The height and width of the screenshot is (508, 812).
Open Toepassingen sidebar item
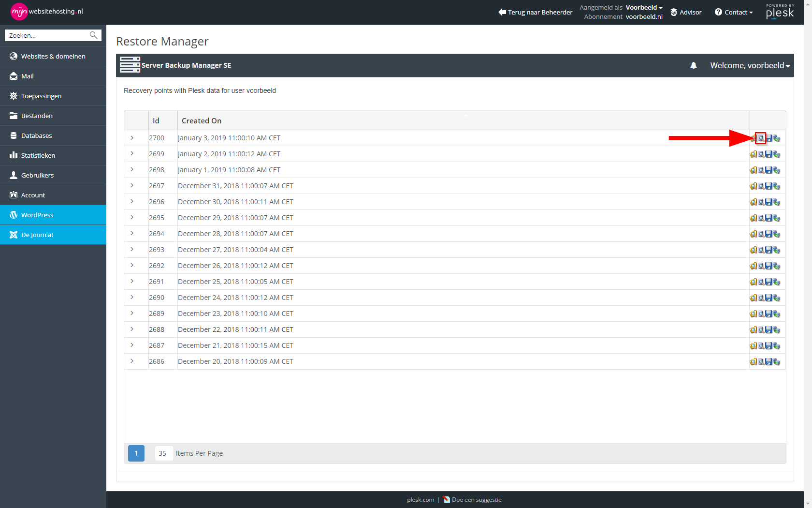tap(53, 96)
